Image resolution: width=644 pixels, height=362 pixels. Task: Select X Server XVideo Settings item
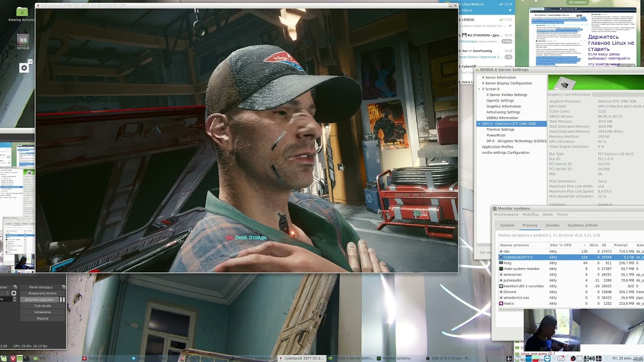(507, 95)
